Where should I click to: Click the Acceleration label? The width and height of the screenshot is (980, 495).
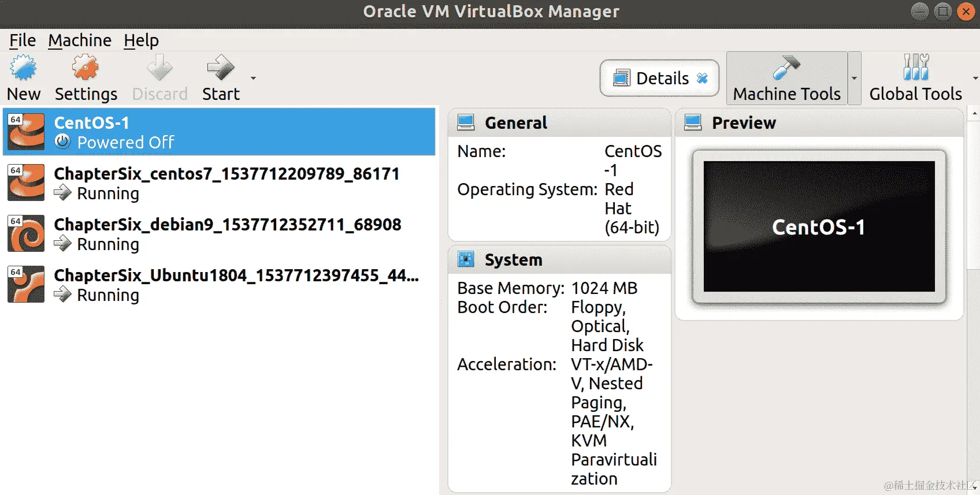(507, 364)
